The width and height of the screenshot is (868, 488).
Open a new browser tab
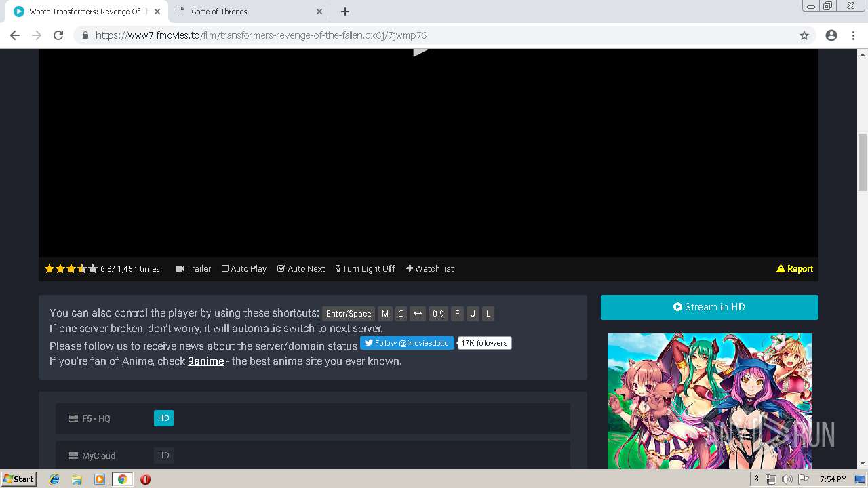point(345,12)
